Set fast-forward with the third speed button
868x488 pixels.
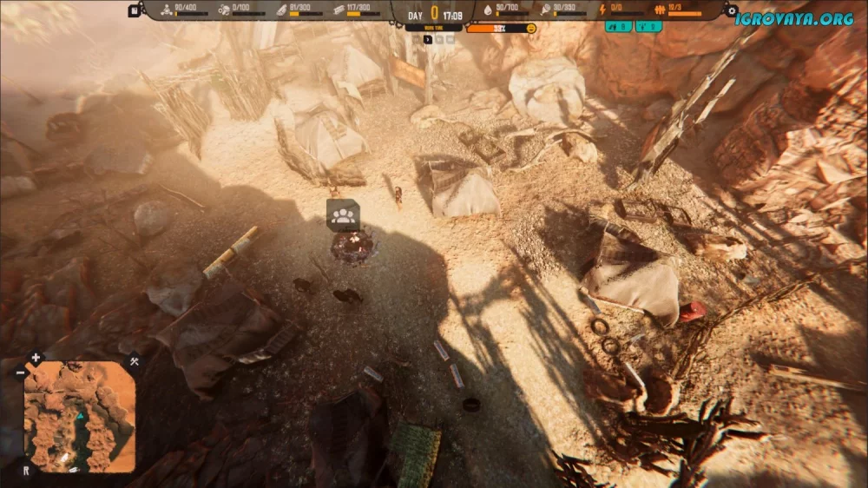coord(439,40)
